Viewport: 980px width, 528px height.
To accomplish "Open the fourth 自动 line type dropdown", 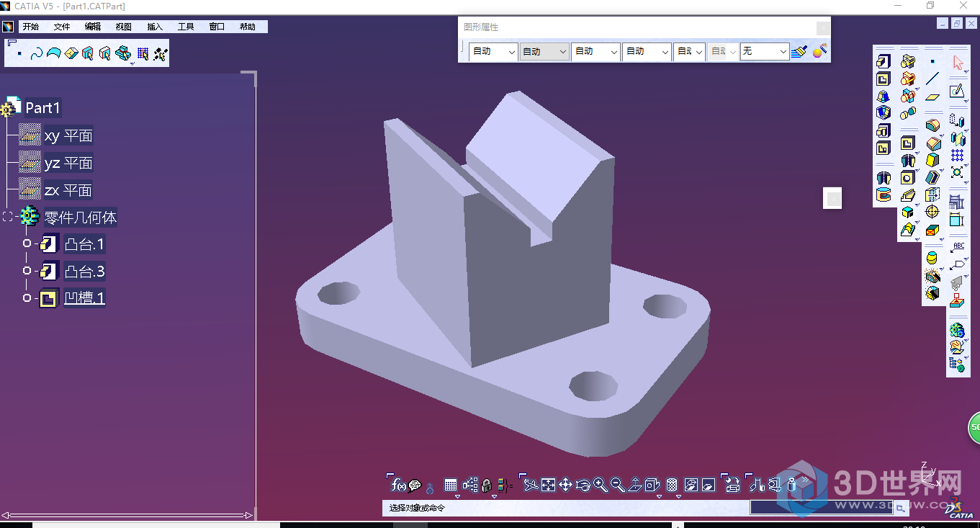I will 647,52.
